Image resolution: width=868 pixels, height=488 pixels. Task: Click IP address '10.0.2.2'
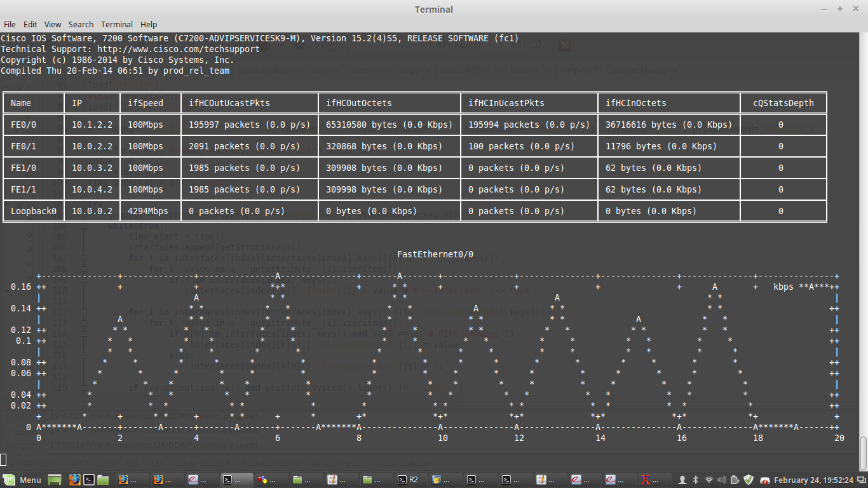[92, 146]
